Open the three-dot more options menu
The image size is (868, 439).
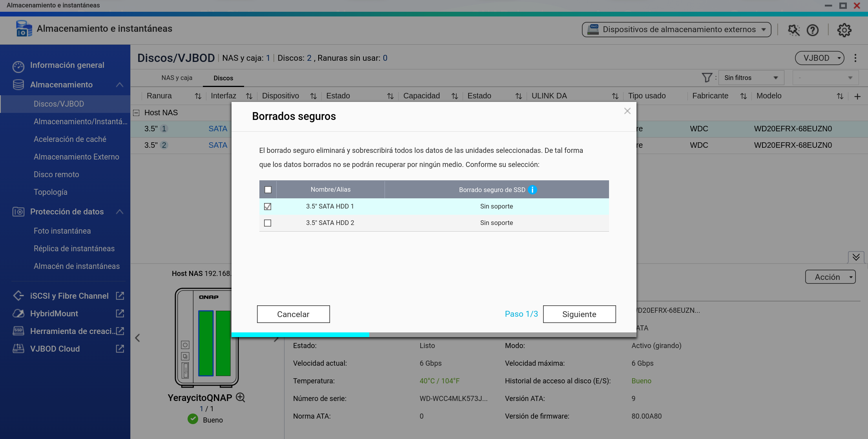855,58
